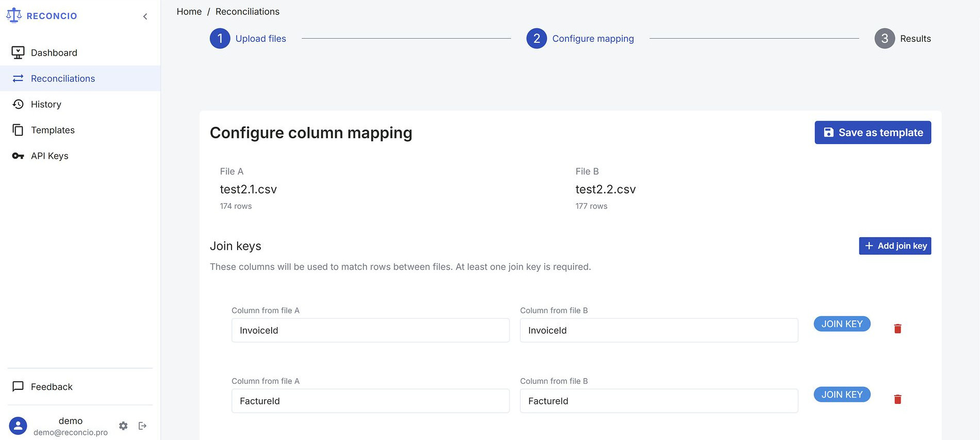
Task: Open file B column dropdown showing InvoiceId
Action: click(659, 330)
